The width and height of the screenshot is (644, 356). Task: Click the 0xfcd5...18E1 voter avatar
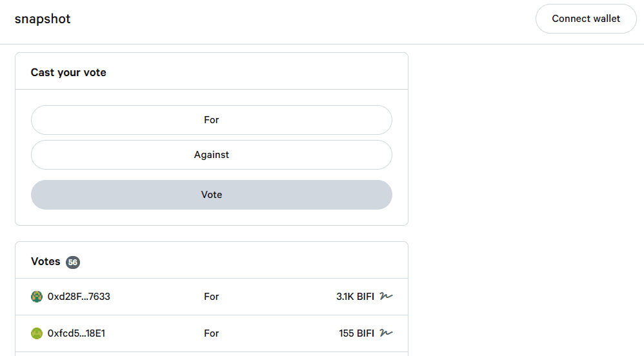point(37,333)
